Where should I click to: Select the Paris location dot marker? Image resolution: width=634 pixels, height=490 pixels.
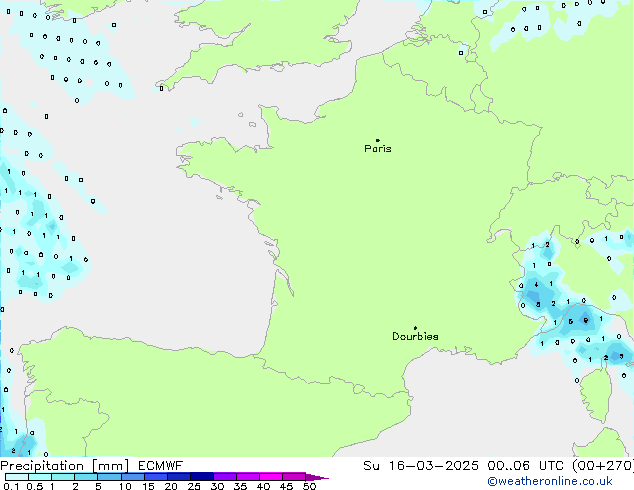click(x=378, y=140)
